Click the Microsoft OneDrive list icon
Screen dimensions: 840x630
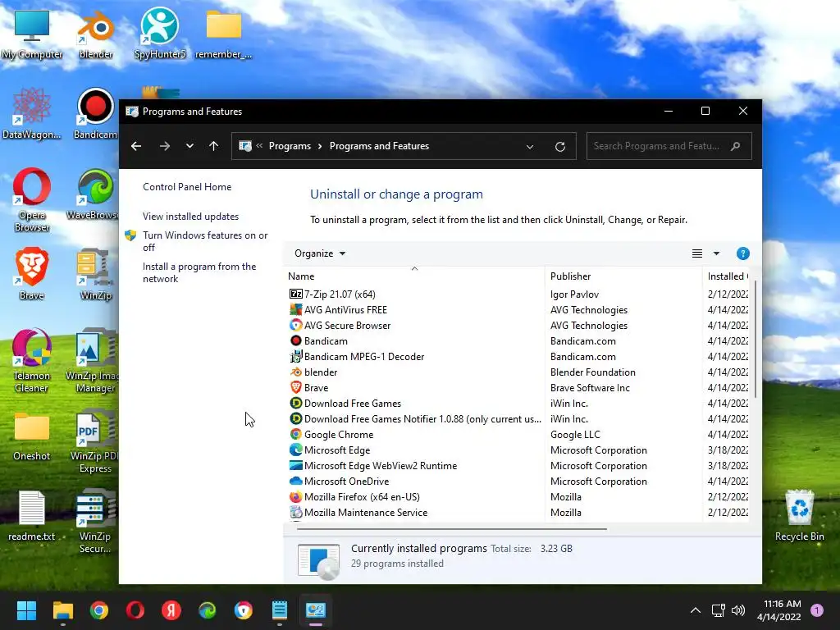(295, 481)
